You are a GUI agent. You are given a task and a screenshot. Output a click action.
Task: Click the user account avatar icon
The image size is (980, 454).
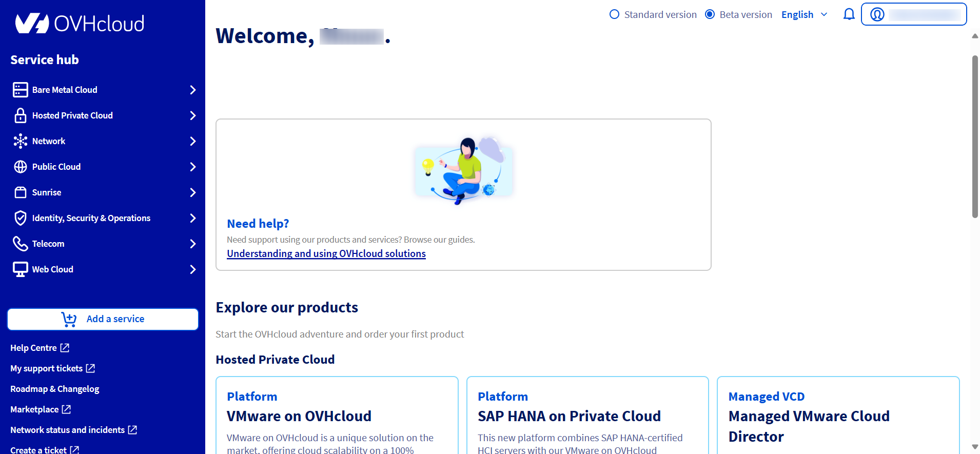click(877, 14)
